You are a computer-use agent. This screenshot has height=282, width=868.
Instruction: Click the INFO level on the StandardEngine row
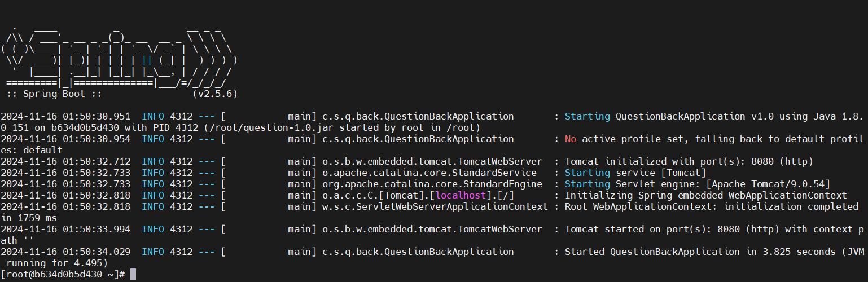coord(153,184)
